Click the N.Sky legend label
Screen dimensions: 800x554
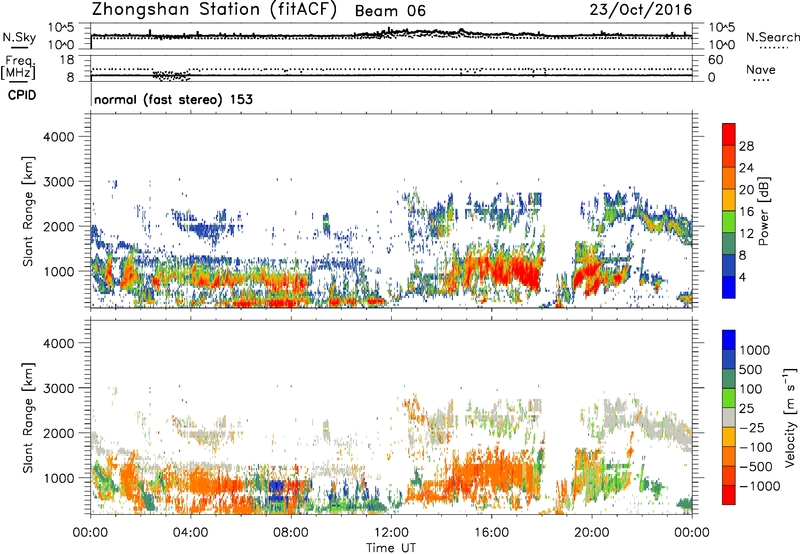pos(19,37)
